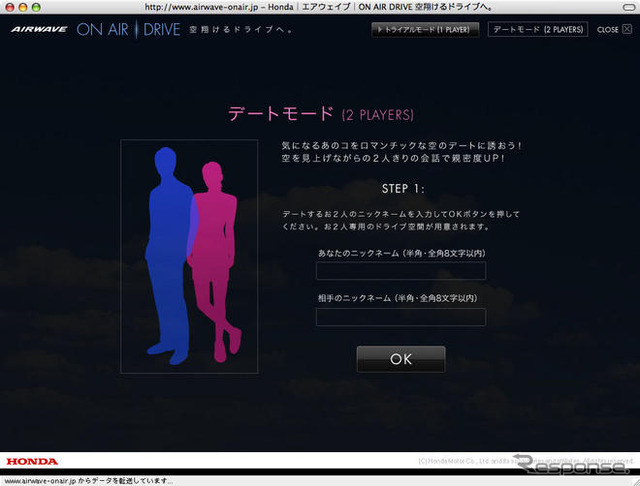This screenshot has width=640, height=486.
Task: Click the OK button
Action: 401,359
